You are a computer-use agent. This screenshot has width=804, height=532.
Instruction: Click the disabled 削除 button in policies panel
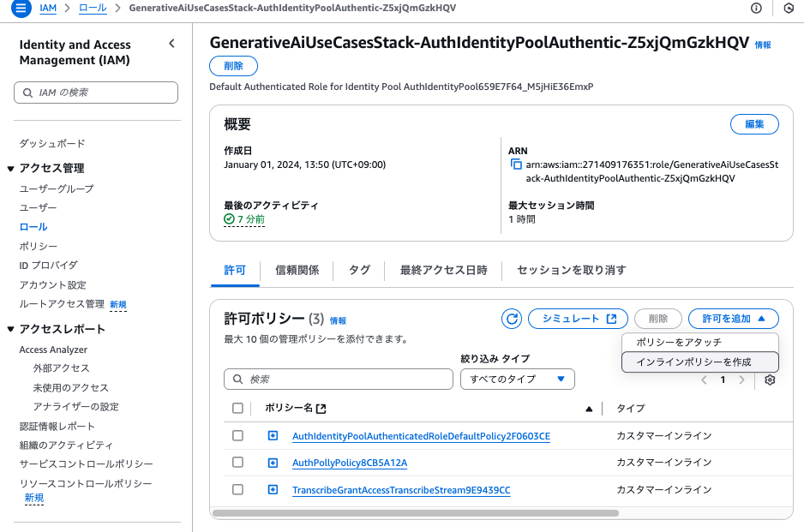pyautogui.click(x=658, y=319)
